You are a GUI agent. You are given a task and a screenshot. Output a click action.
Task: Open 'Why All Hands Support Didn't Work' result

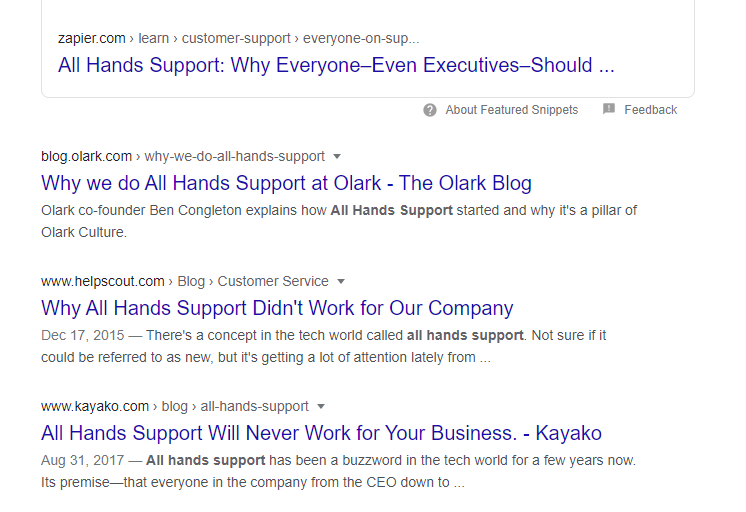tap(277, 308)
